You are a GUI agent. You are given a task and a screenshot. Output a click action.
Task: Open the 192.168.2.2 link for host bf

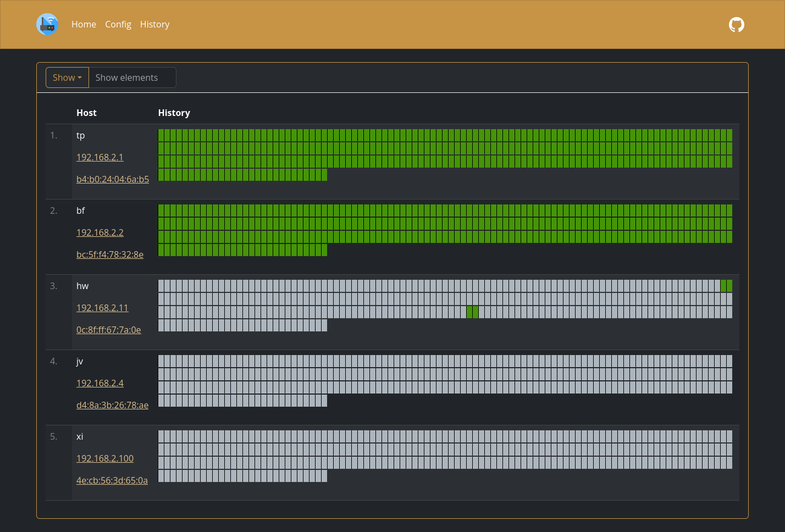(99, 232)
